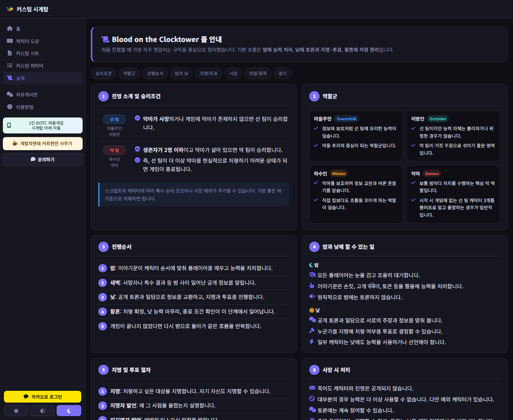Screen dimensions: 513x420
Task: Click the check icon beside 정보와 보호처럼
Action: click(316, 128)
